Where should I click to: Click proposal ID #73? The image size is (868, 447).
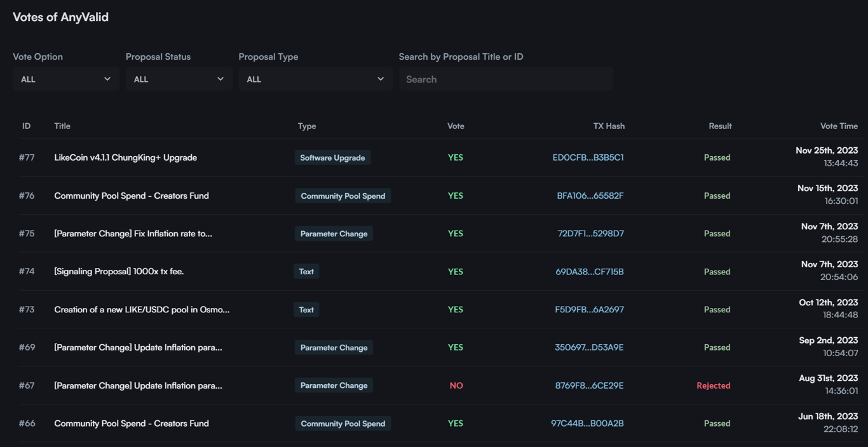(x=27, y=310)
